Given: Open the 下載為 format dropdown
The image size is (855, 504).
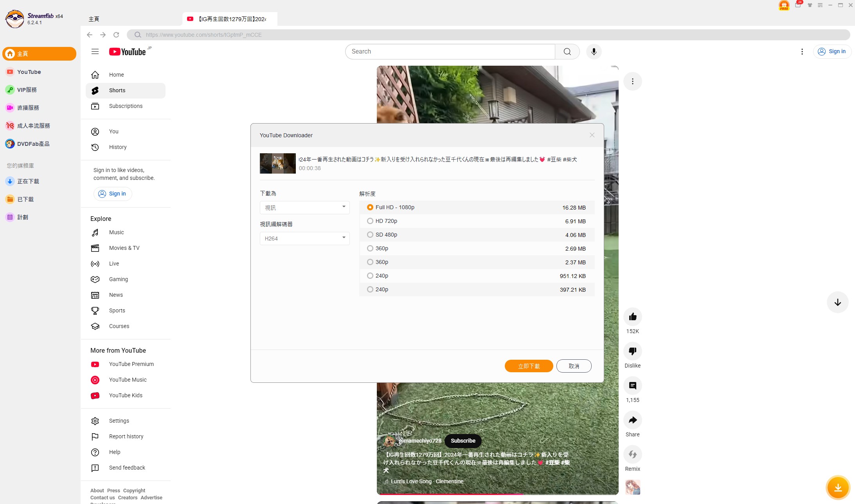Looking at the screenshot, I should [x=304, y=208].
